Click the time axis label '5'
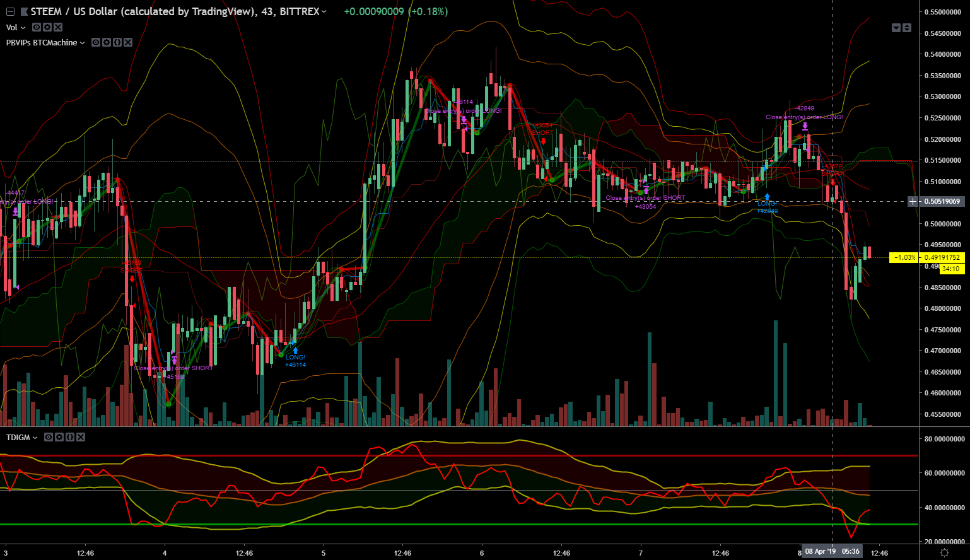The image size is (970, 560). point(323,553)
